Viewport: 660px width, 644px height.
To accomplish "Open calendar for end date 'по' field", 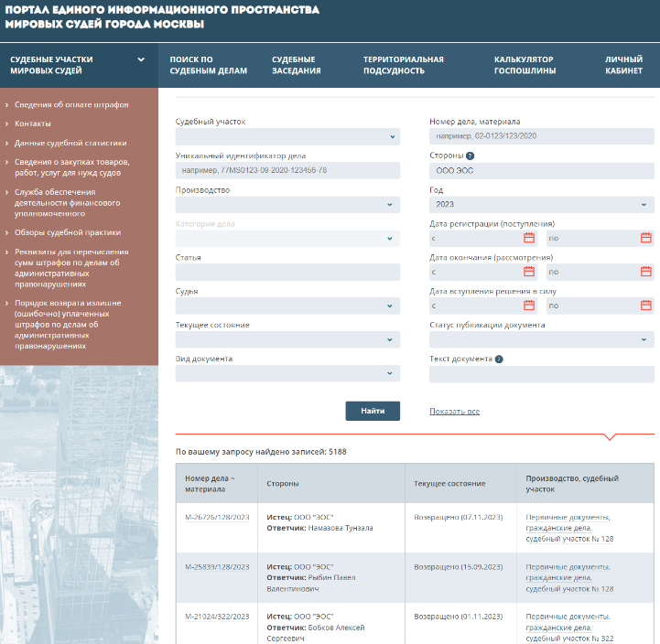I will click(x=646, y=272).
